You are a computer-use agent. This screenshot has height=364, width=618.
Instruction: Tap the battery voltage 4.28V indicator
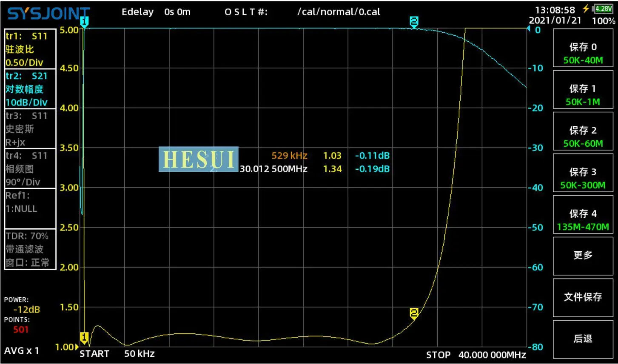603,9
